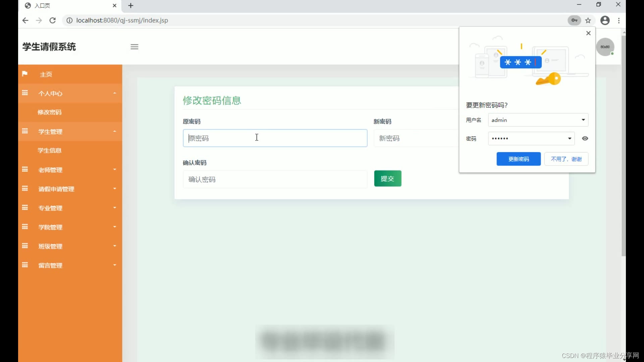
Task: Select 修改密码 submenu item
Action: [x=50, y=112]
